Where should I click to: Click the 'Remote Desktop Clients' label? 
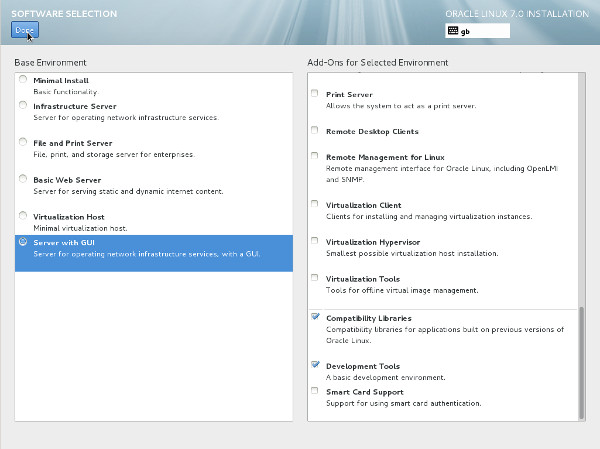372,132
